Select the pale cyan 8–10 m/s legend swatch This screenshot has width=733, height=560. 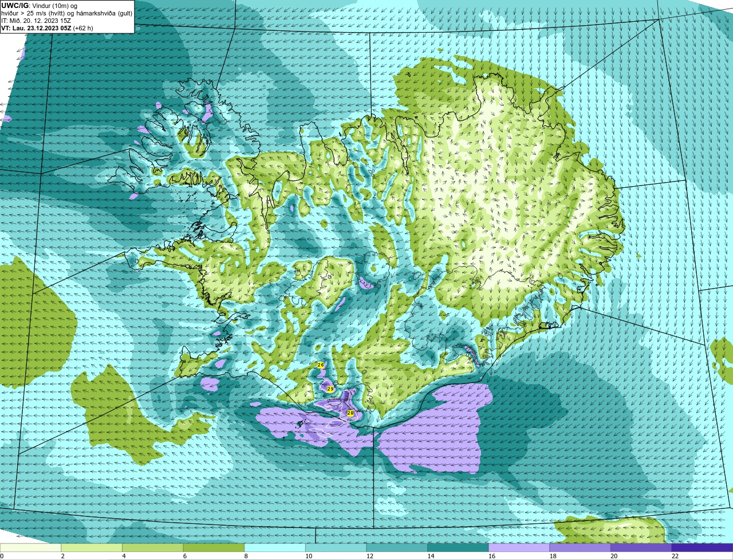click(275, 547)
